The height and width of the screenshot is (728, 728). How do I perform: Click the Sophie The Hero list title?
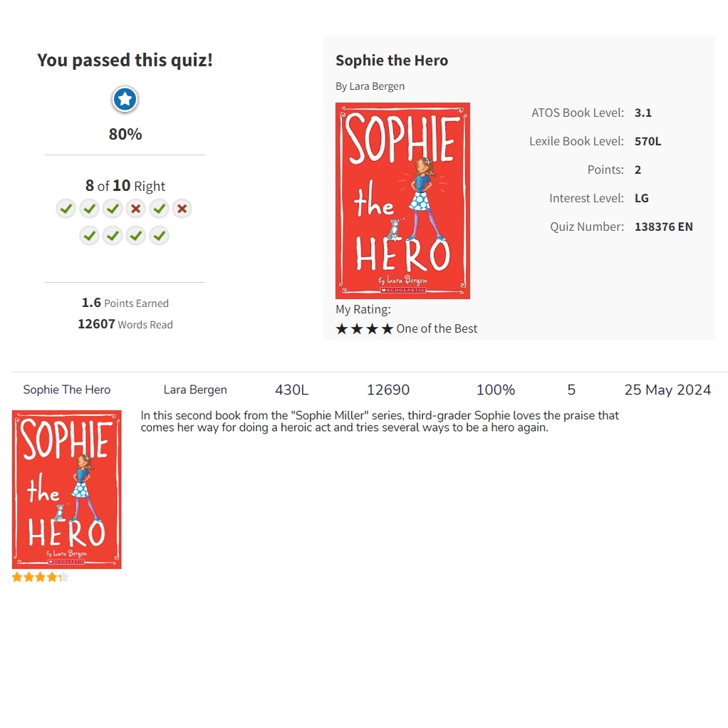pos(67,390)
